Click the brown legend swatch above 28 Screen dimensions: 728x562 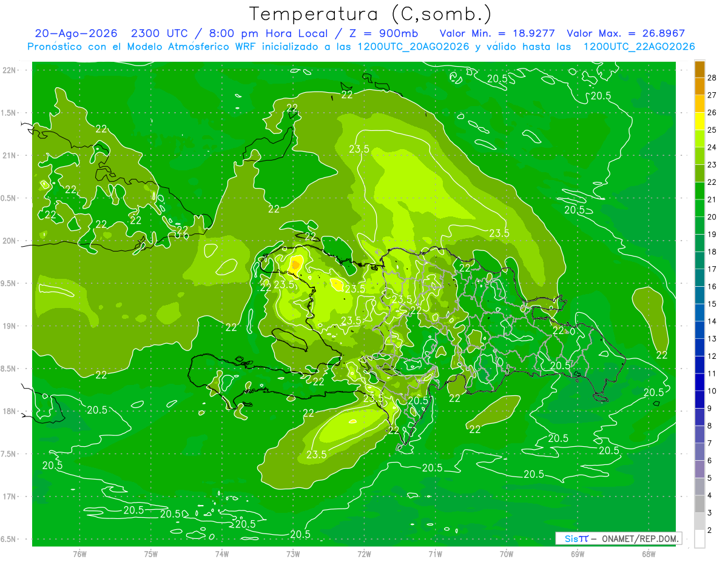tap(699, 69)
